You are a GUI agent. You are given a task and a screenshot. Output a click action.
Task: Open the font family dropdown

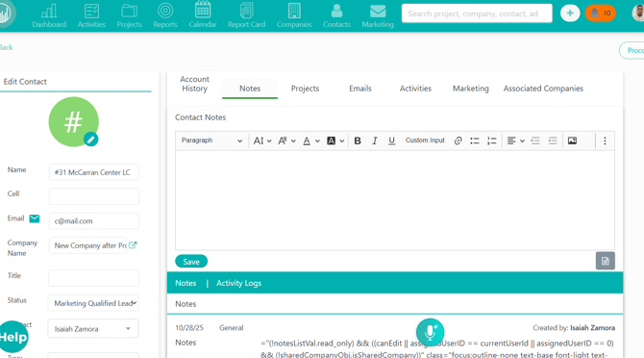click(286, 141)
